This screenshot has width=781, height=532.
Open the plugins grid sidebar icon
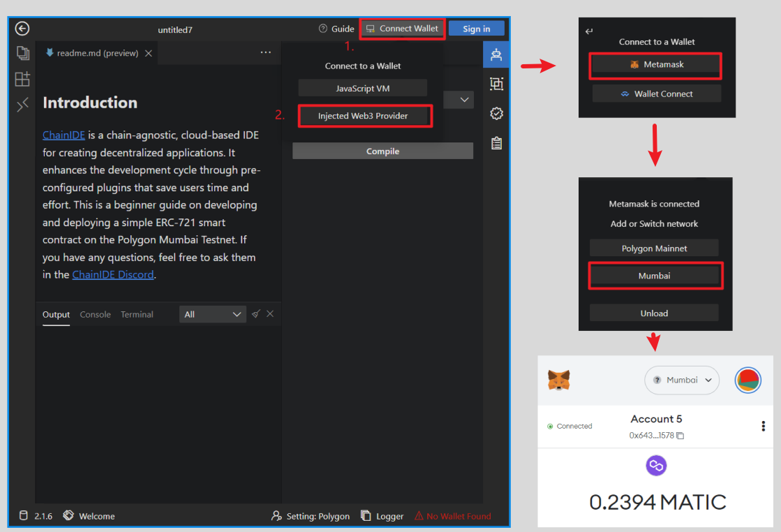pyautogui.click(x=22, y=79)
